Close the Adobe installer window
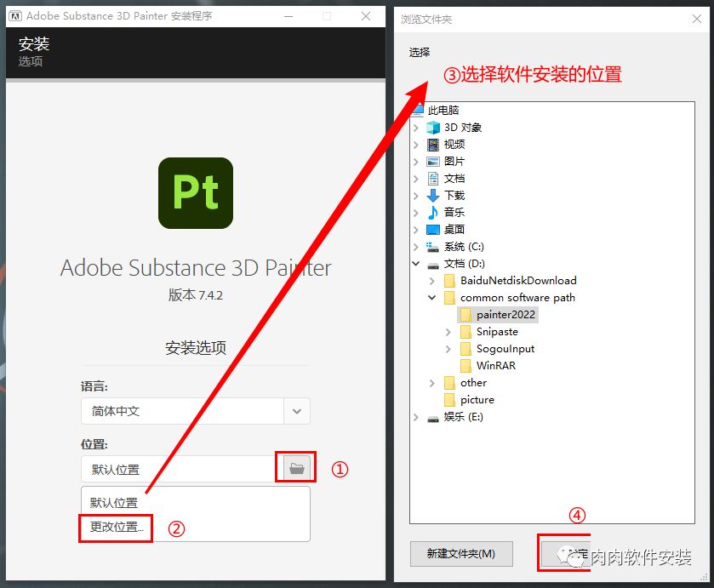The image size is (714, 588). click(366, 16)
